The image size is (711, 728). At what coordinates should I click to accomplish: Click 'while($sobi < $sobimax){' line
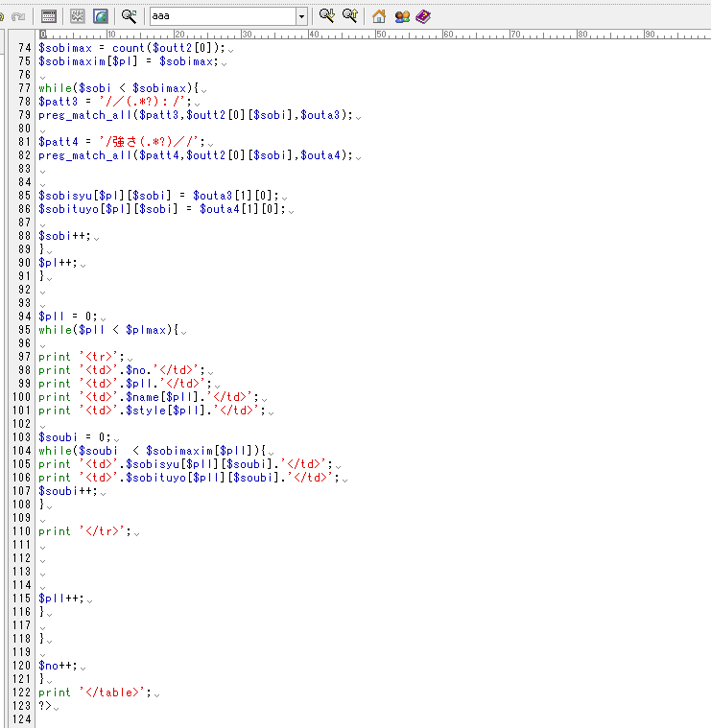coord(119,88)
